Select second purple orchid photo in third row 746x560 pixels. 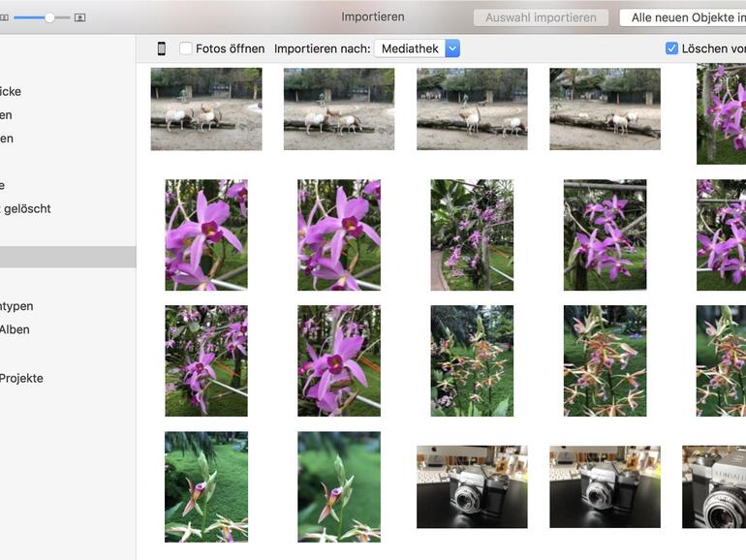click(339, 361)
